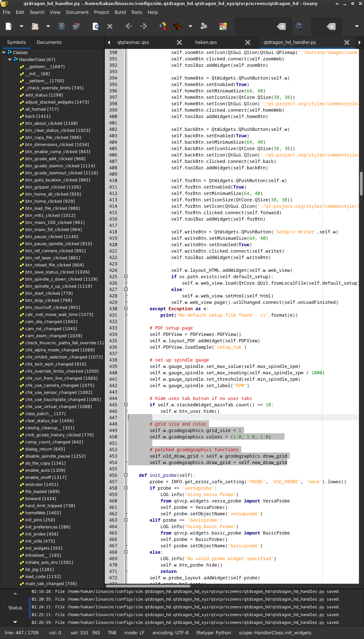
Task: Reload the current file from disk
Action: point(96,26)
